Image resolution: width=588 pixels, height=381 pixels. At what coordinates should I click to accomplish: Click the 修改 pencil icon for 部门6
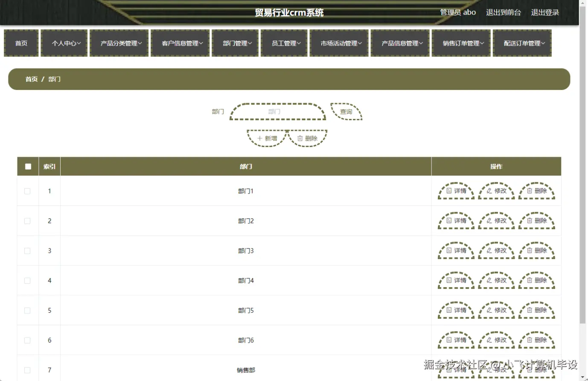click(489, 340)
